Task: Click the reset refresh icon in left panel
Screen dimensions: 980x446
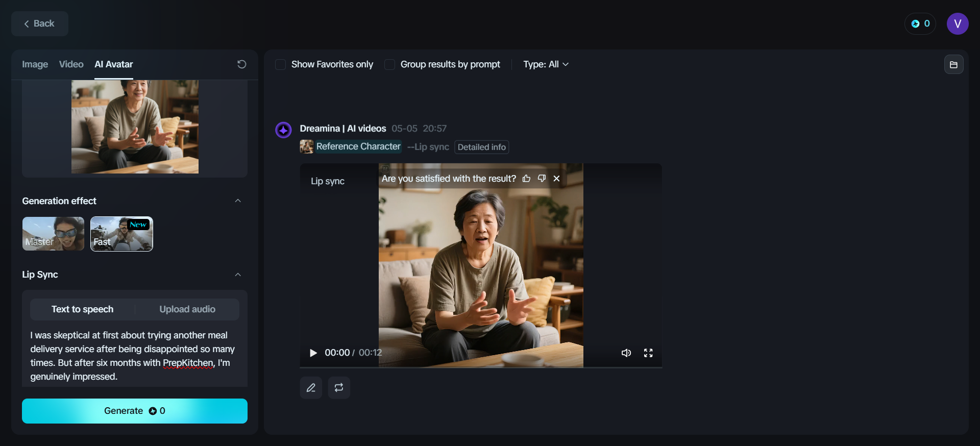Action: (x=242, y=64)
